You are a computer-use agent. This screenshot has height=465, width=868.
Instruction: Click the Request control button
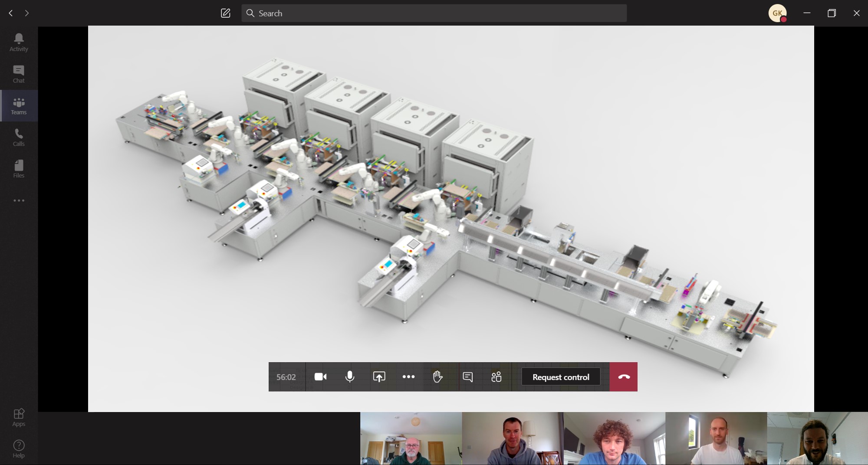click(x=561, y=377)
